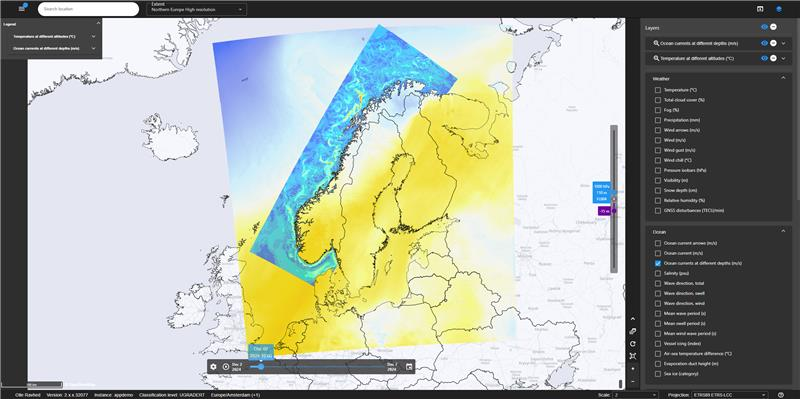Enable Visibility (m) layer
The height and width of the screenshot is (399, 800).
(x=658, y=180)
